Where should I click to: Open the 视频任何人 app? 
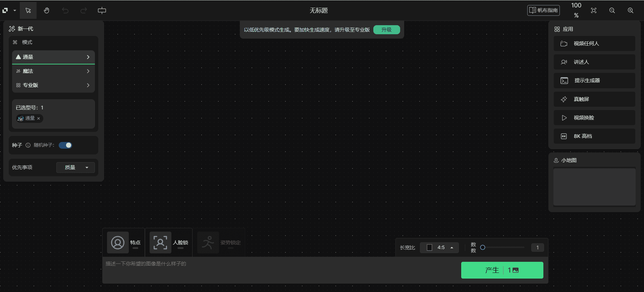(x=594, y=44)
